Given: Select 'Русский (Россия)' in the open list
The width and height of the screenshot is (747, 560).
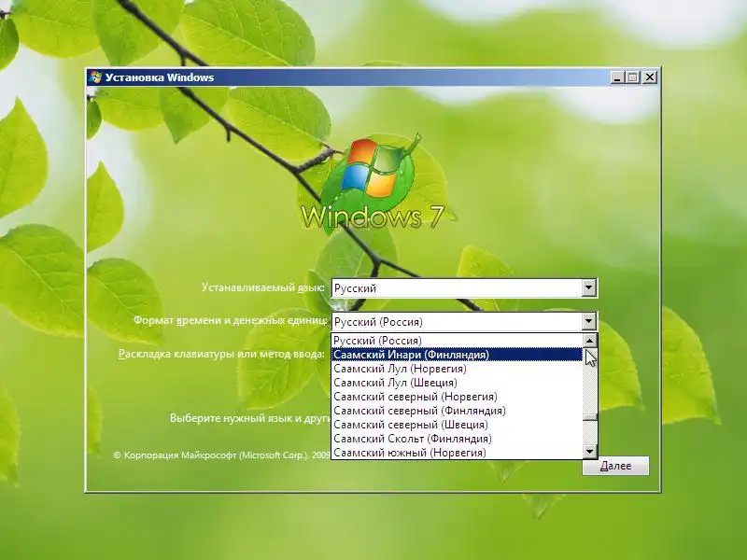Looking at the screenshot, I should click(x=457, y=341).
